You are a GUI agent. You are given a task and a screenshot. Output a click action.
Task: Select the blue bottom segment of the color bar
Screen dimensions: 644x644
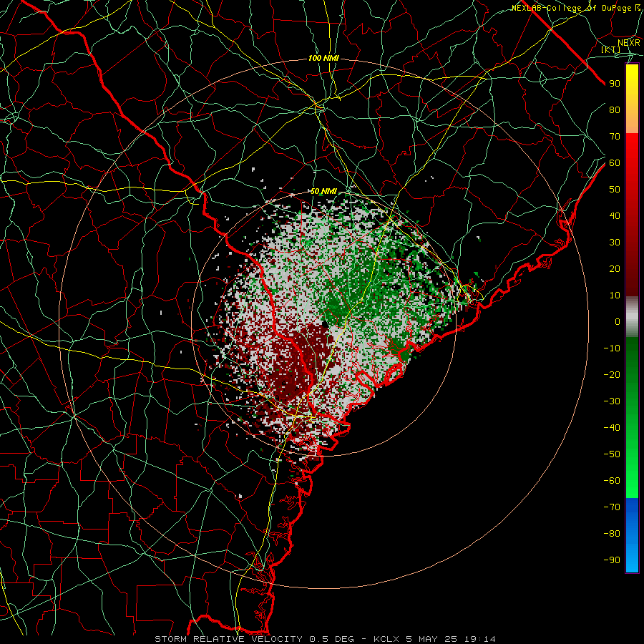click(632, 535)
